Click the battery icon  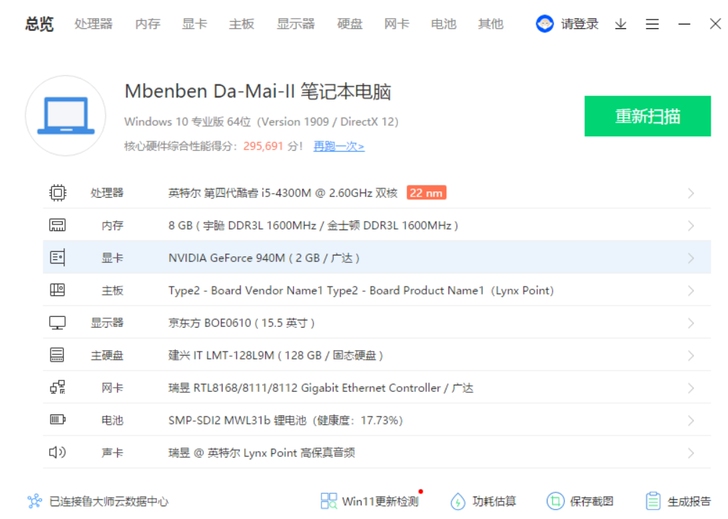click(x=58, y=420)
